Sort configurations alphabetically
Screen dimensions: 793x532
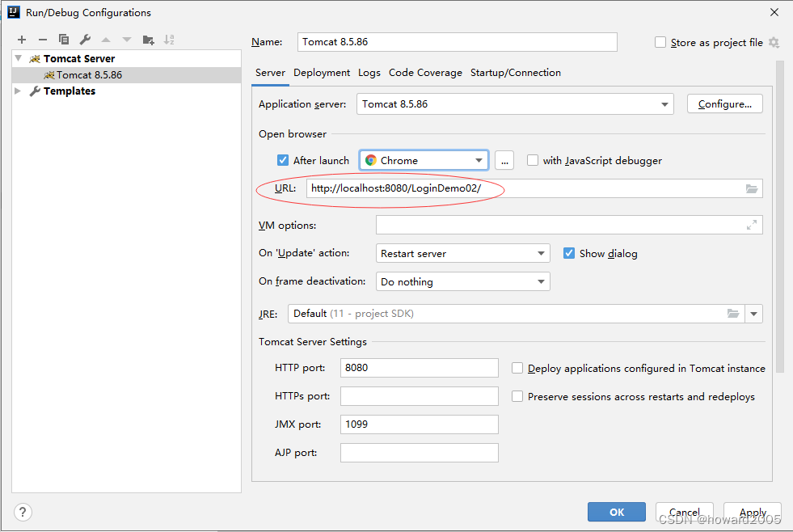pyautogui.click(x=170, y=40)
